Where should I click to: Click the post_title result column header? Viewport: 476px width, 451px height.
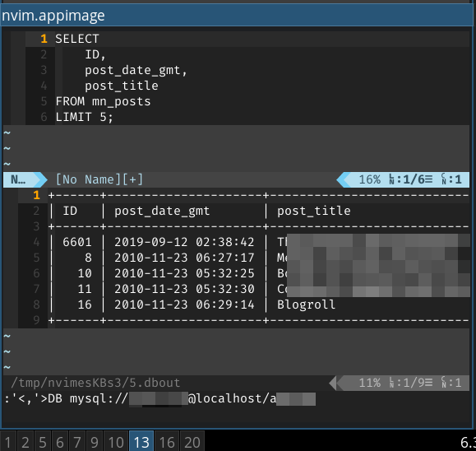[x=314, y=211]
